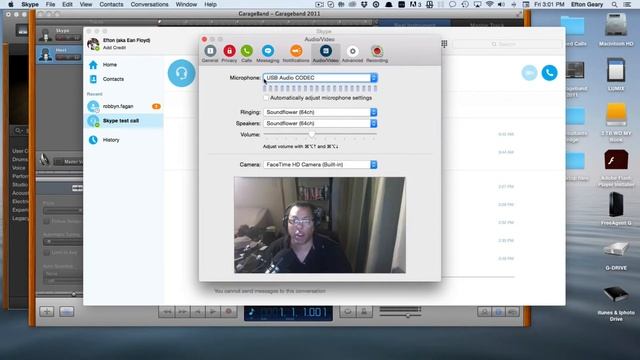Click the Contacts label in Skype sidebar

point(113,79)
